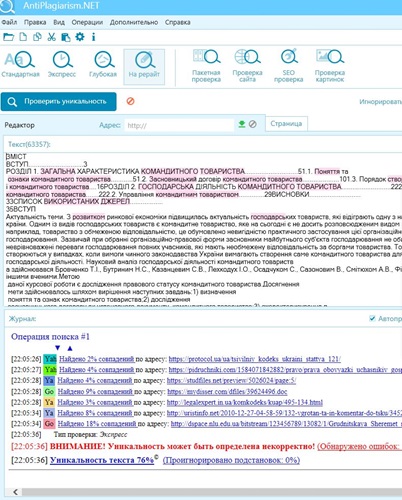The height and width of the screenshot is (500, 402).
Task: Click the copy icon in the toolbar
Action: 37,37
